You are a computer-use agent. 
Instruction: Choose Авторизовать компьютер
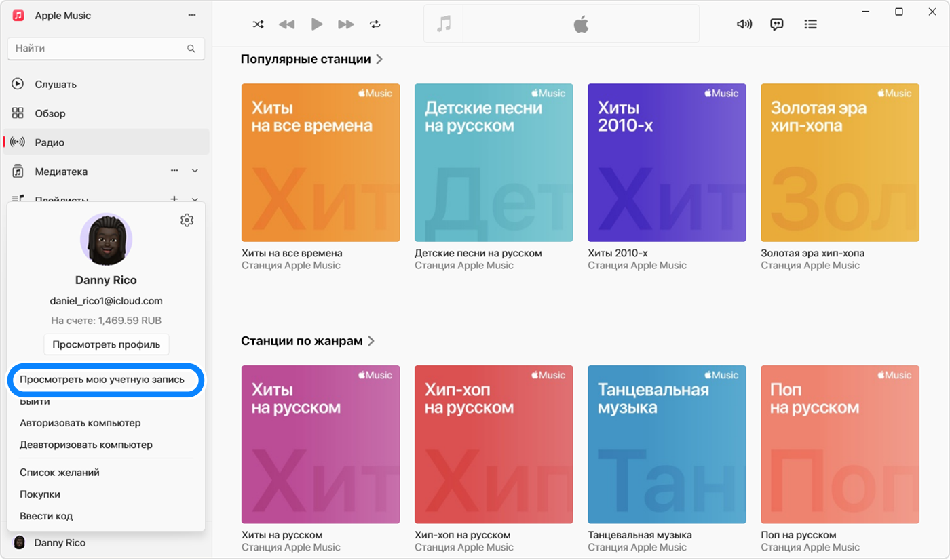click(x=80, y=423)
